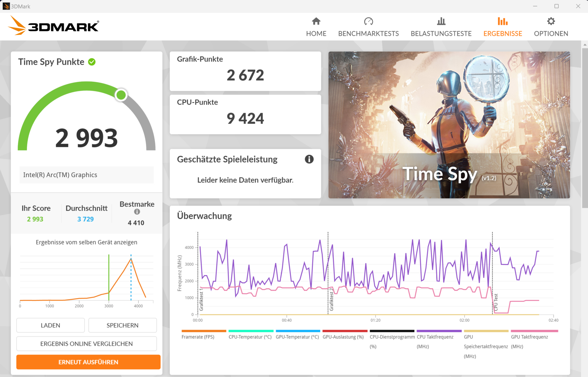The height and width of the screenshot is (377, 588).
Task: Click 'Leider keine Daten verfügbar.' text
Action: pyautogui.click(x=245, y=180)
